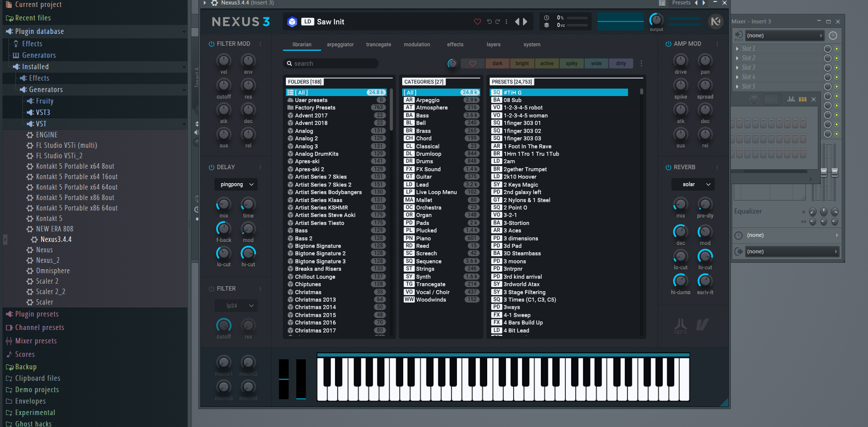Click the Presets grid icon in title bar

pyautogui.click(x=662, y=3)
